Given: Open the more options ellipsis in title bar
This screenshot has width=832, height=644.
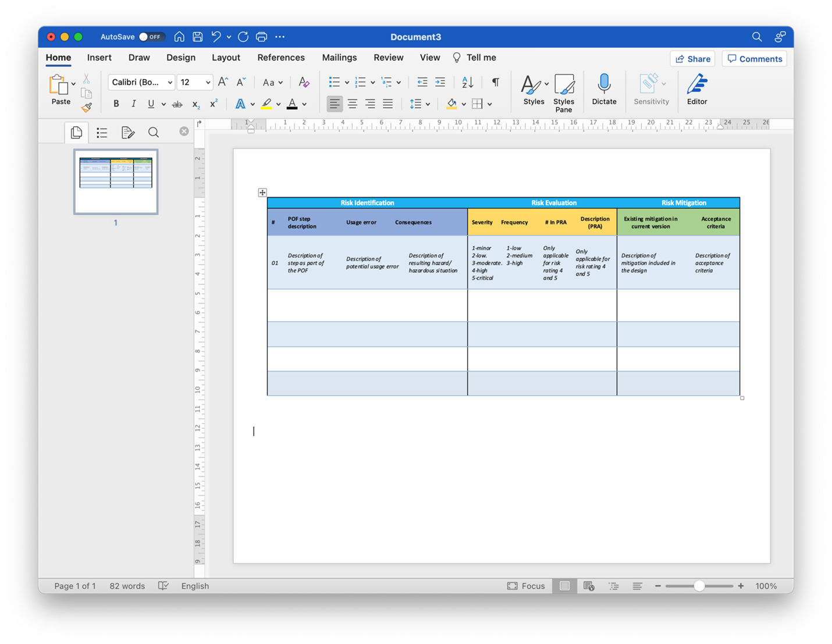Looking at the screenshot, I should pos(280,37).
